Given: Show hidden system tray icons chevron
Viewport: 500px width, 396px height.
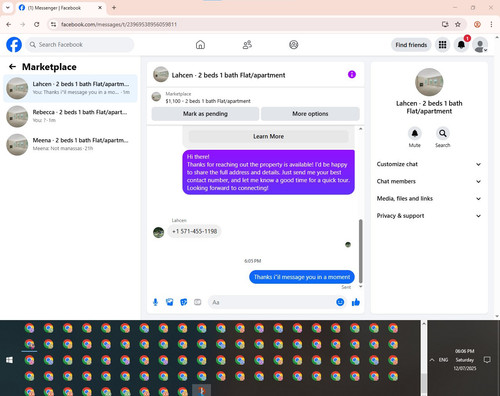Looking at the screenshot, I should click(x=432, y=360).
